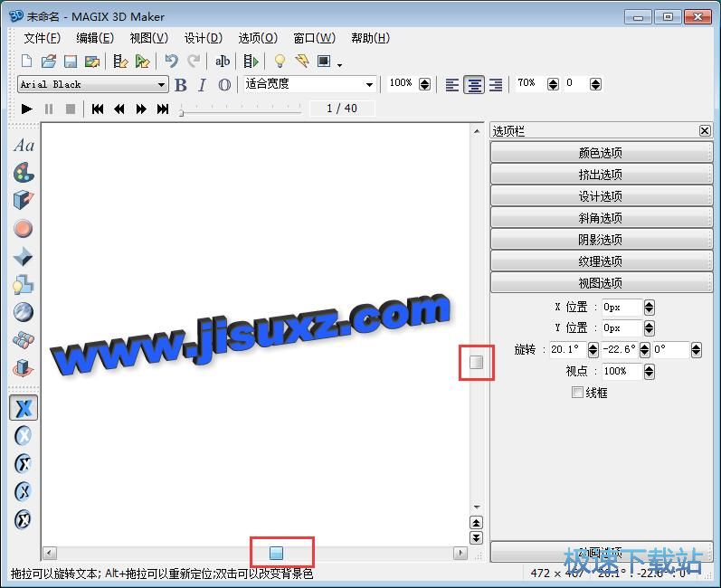The image size is (721, 588).
Task: Expand the 斜角选项 panel
Action: pos(602,217)
